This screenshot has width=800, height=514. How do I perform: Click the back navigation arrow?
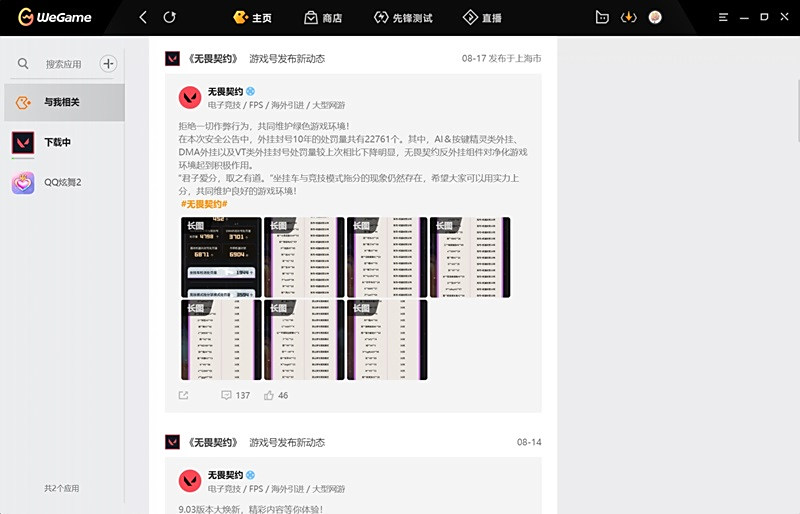pos(143,17)
